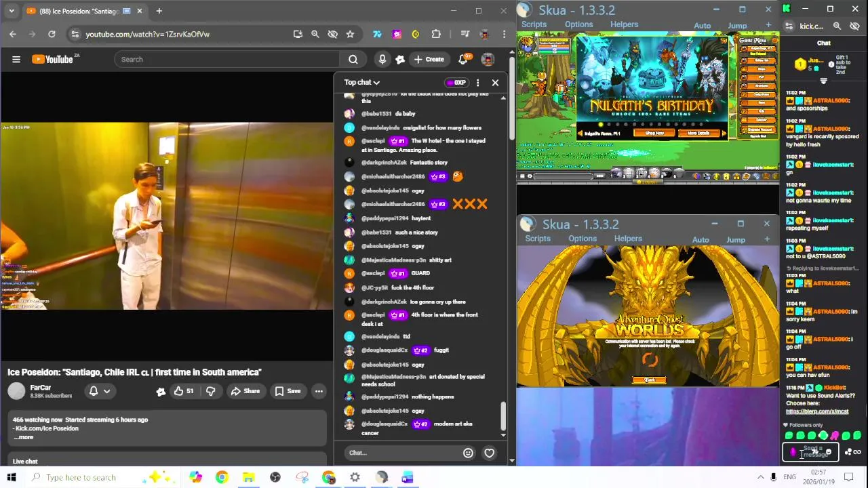Expand the Top chat dropdown
The height and width of the screenshot is (488, 868).
click(362, 83)
